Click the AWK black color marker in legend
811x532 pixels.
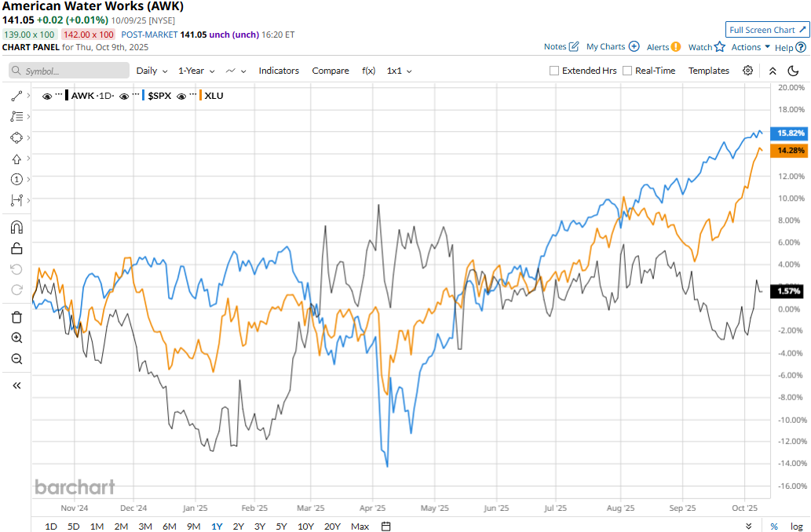coord(67,96)
